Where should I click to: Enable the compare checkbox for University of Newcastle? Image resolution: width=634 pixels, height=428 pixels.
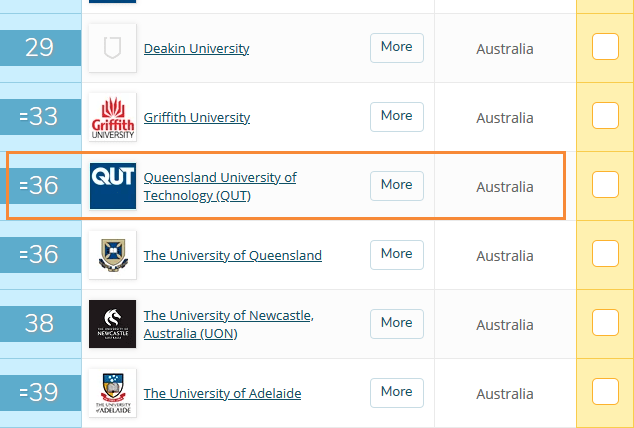point(605,322)
